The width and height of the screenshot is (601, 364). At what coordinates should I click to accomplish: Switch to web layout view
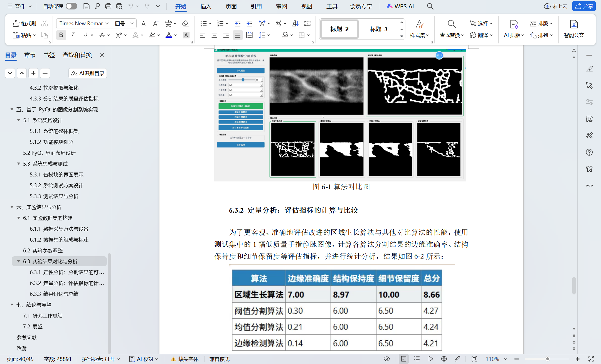(x=444, y=359)
